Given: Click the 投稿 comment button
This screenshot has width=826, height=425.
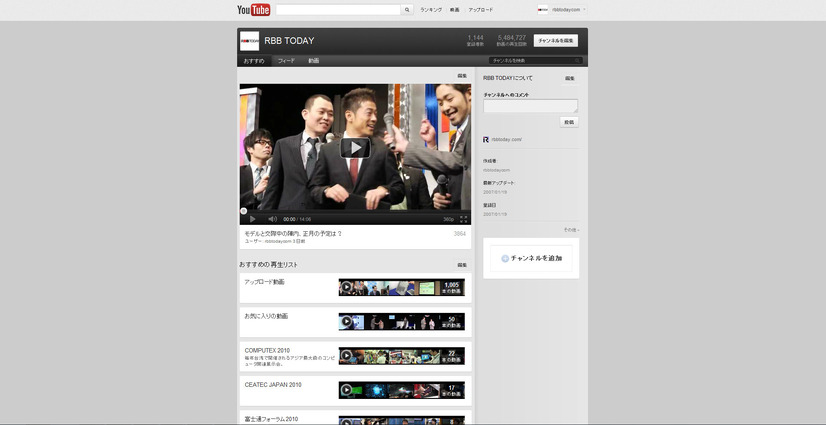Looking at the screenshot, I should [569, 122].
